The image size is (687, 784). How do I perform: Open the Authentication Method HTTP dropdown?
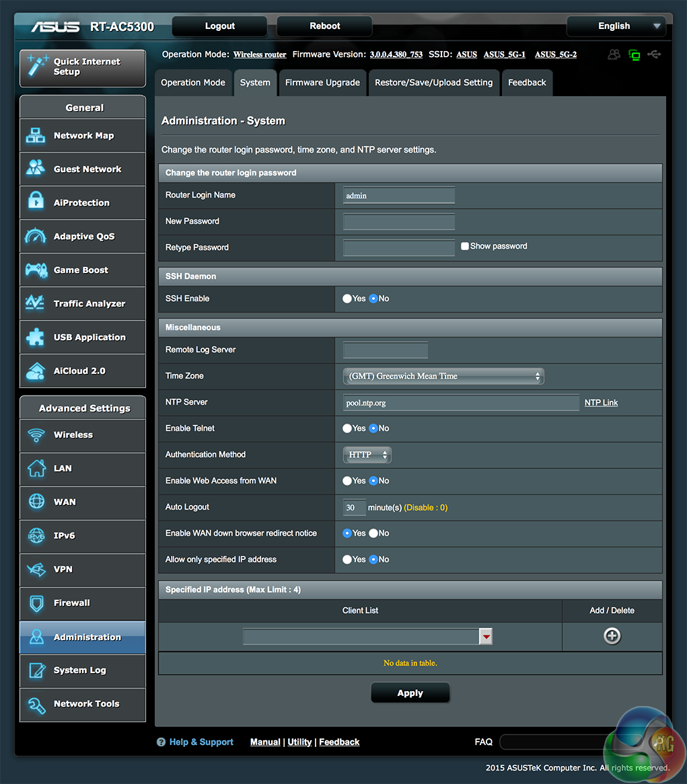[367, 455]
